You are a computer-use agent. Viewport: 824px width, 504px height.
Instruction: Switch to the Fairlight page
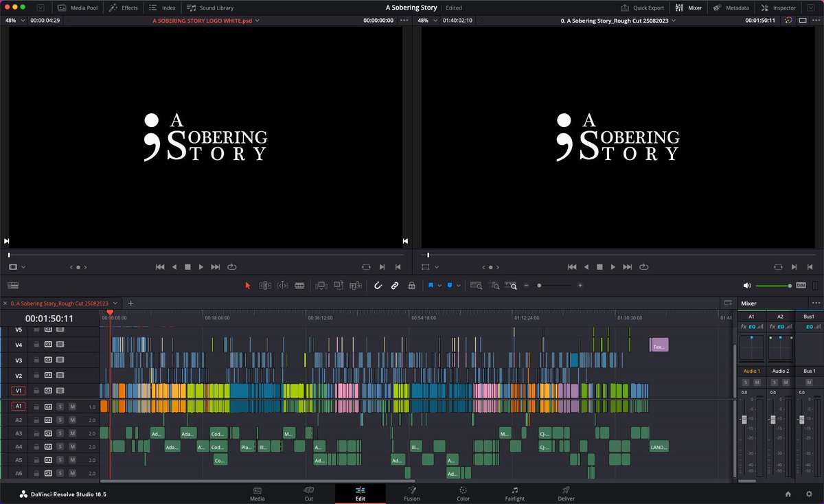(x=515, y=494)
